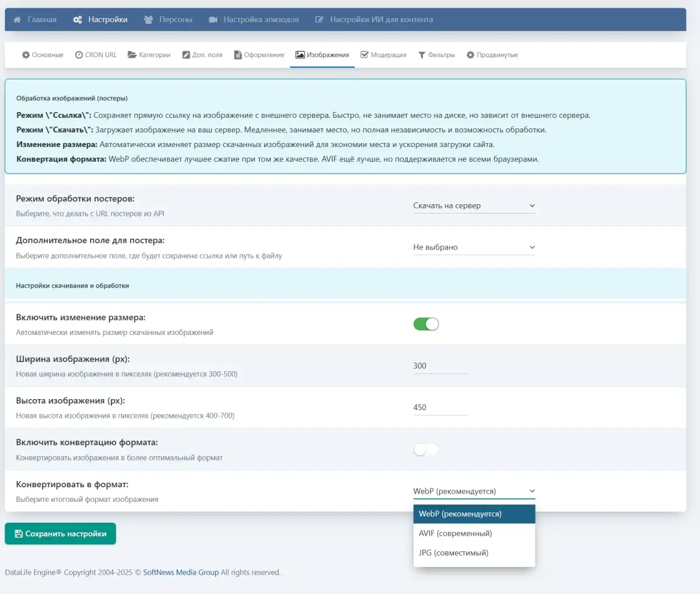Choose AVIF (современный) from the format list
The height and width of the screenshot is (594, 700).
[455, 533]
